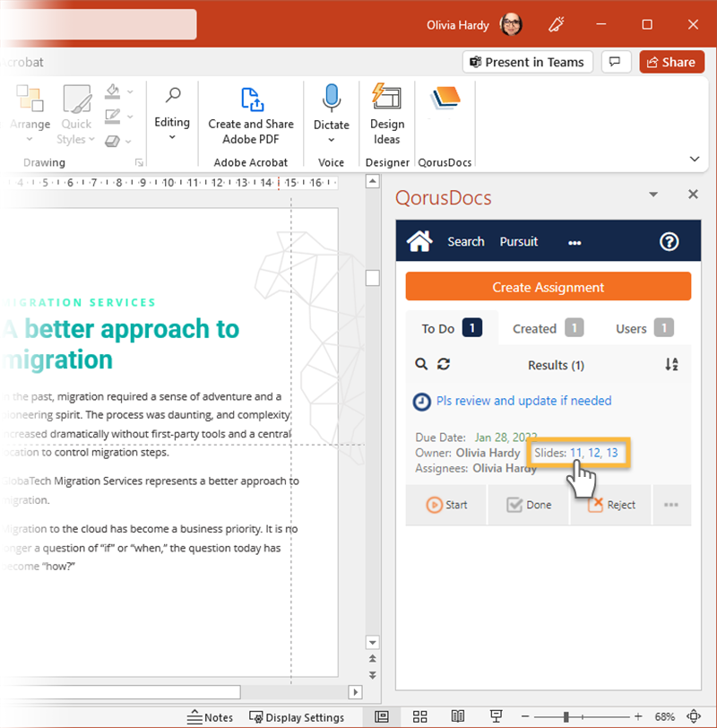Choose the Shape Fill tool
Screen dimensions: 717x728
[x=112, y=91]
